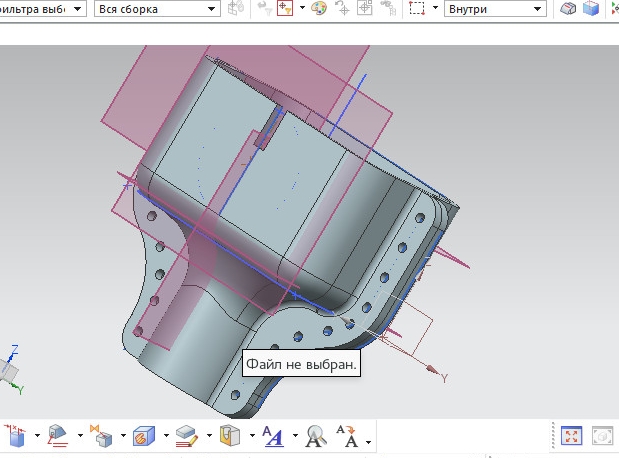This screenshot has height=458, width=619.
Task: Open the 'Вся сборка' selection scope dropdown
Action: (158, 9)
